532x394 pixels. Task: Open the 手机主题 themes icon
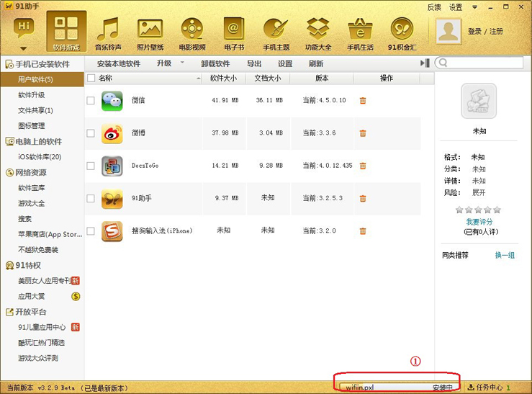tap(276, 33)
